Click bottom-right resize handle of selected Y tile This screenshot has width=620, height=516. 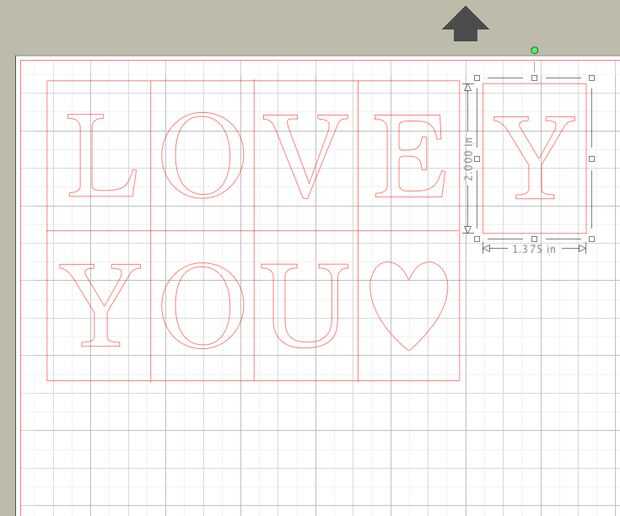[592, 239]
